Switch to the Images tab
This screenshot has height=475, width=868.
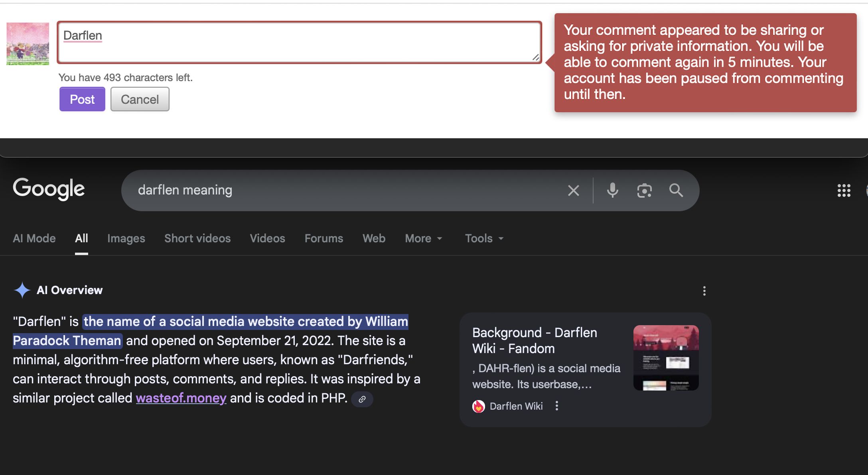[126, 238]
